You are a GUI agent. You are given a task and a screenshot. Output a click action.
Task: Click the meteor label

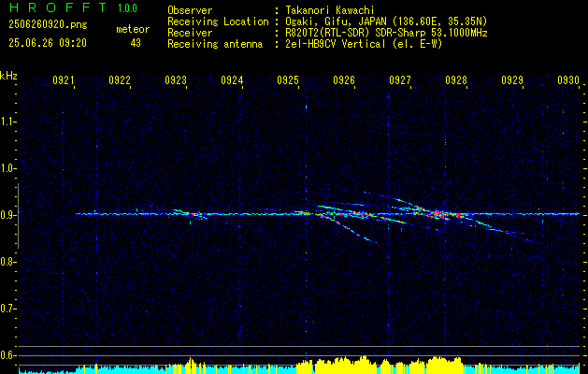(x=133, y=29)
